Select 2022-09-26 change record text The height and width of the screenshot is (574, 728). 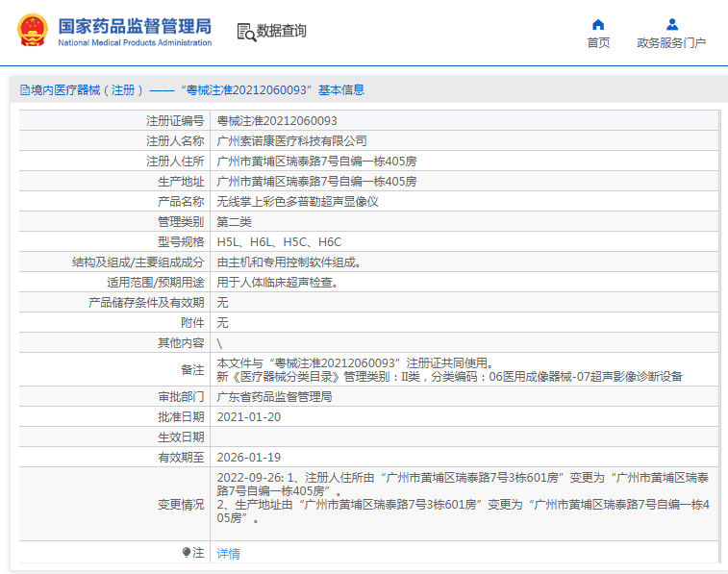(463, 484)
